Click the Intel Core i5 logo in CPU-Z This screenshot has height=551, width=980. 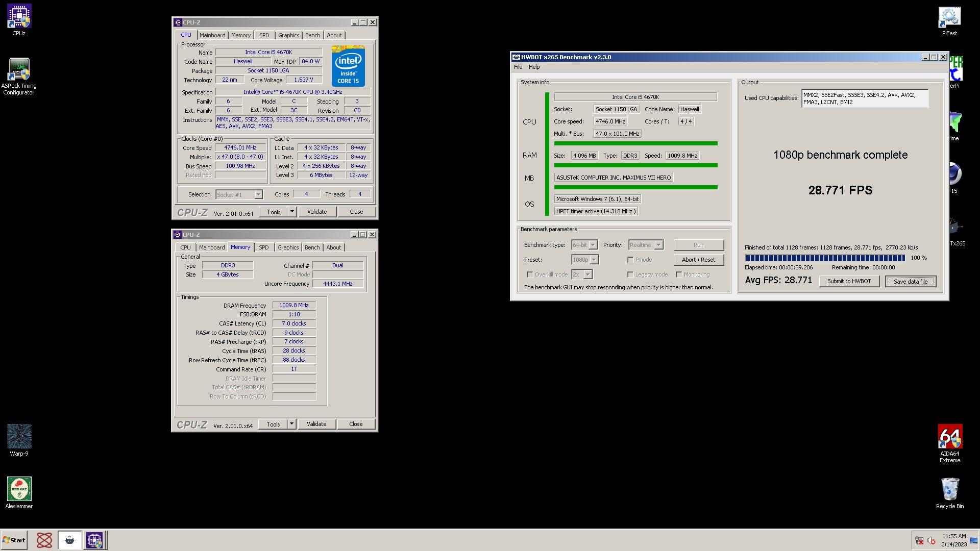[348, 66]
